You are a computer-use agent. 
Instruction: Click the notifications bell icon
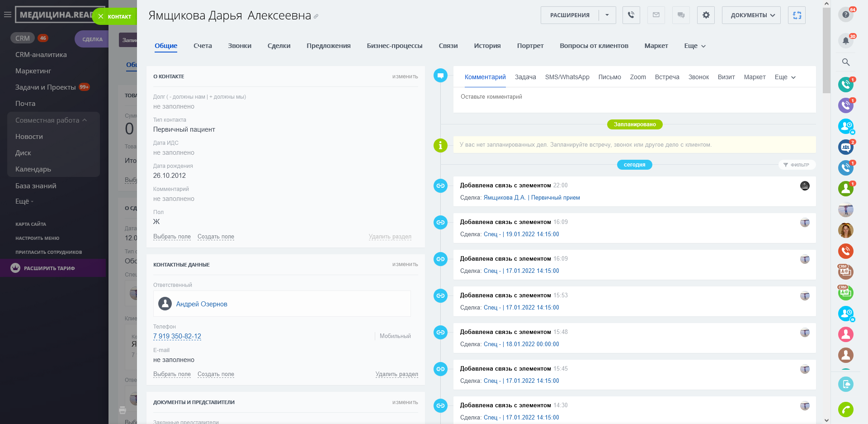pos(845,41)
